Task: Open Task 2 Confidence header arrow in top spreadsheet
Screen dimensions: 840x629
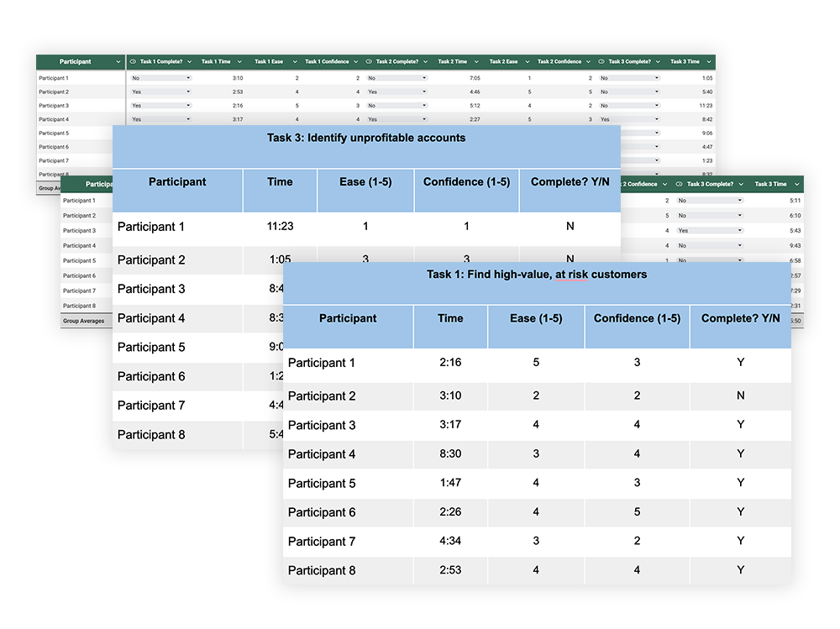Action: pos(588,61)
